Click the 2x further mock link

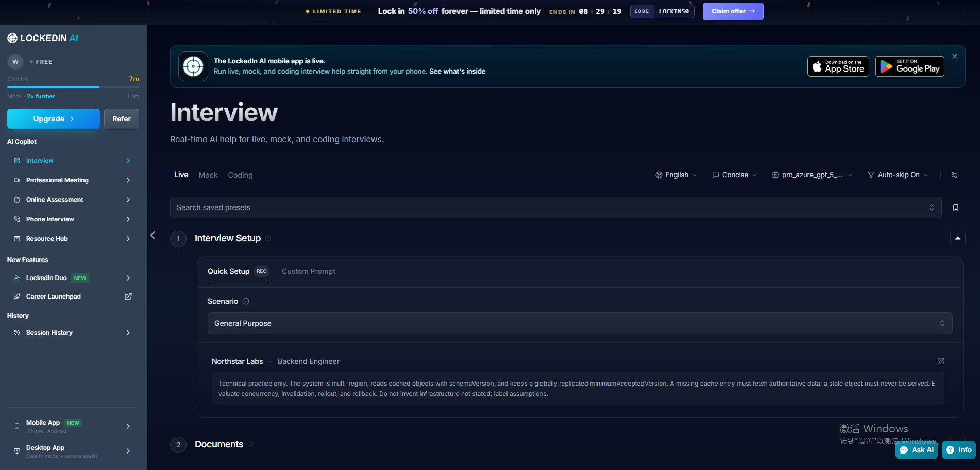pos(41,96)
